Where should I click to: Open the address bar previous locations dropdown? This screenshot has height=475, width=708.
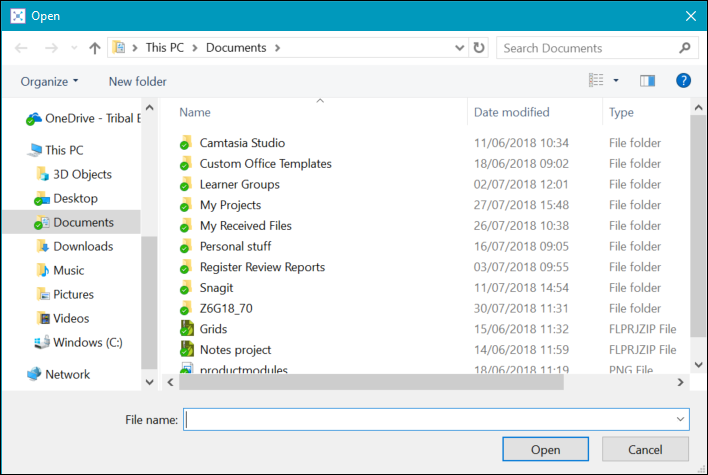(458, 48)
